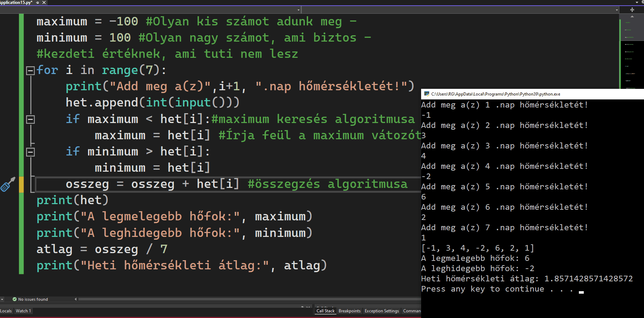The image size is (644, 318).
Task: Pin the Application15.py tab
Action: pos(38,2)
